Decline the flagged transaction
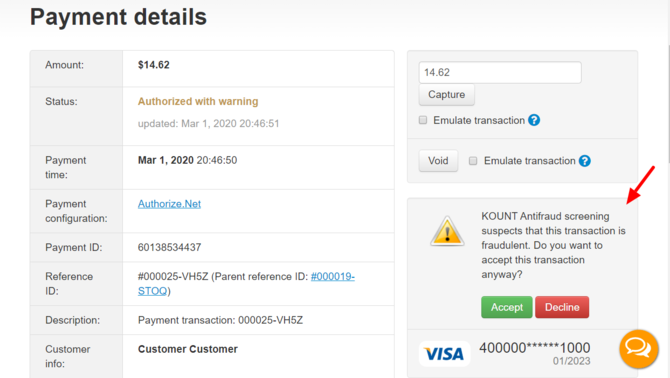The width and height of the screenshot is (670, 378). point(562,307)
